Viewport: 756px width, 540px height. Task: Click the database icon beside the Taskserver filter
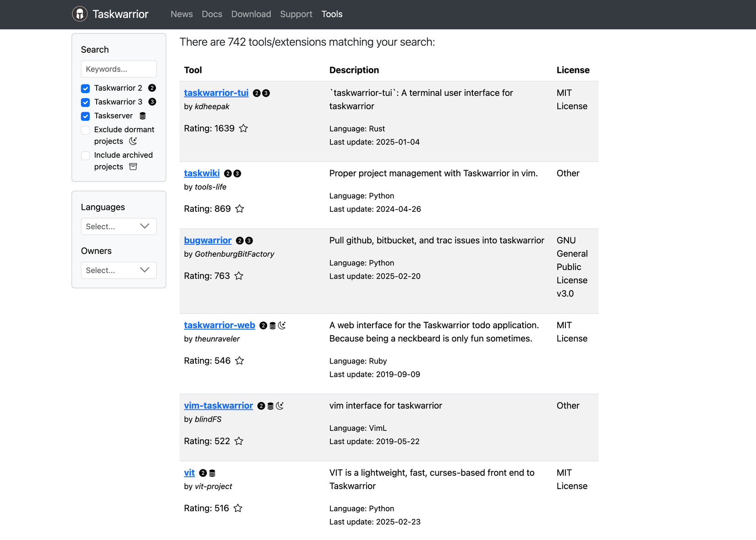coord(142,116)
